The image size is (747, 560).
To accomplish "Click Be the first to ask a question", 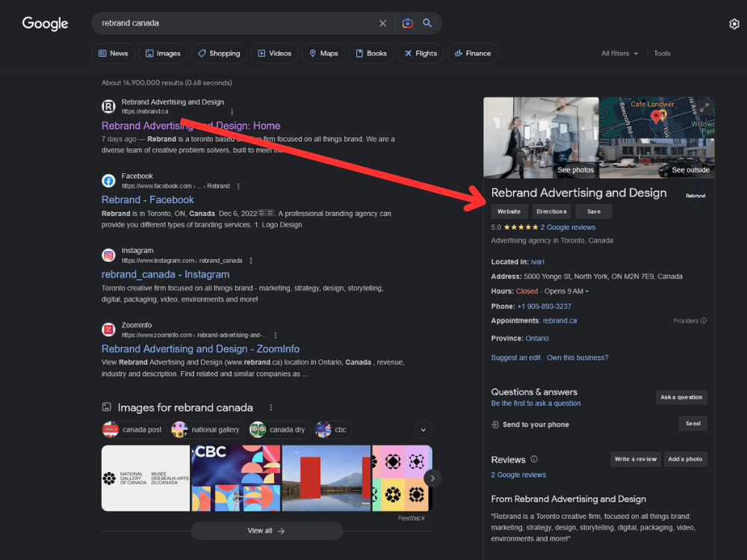I will point(536,403).
